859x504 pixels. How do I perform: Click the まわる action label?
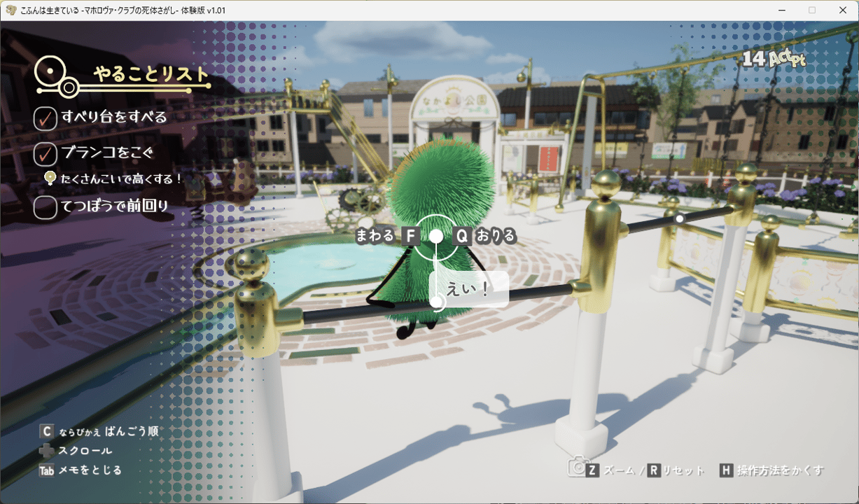(375, 236)
